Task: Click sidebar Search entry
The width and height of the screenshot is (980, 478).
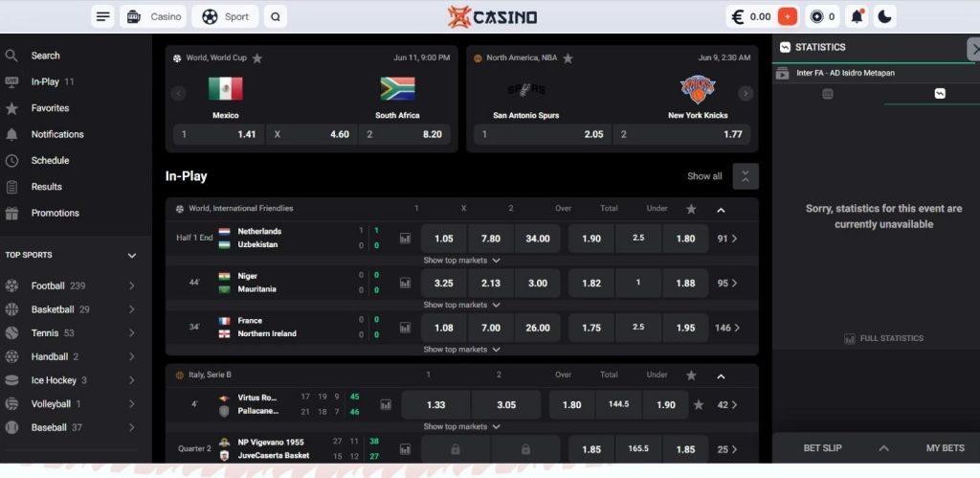Action: 45,56
